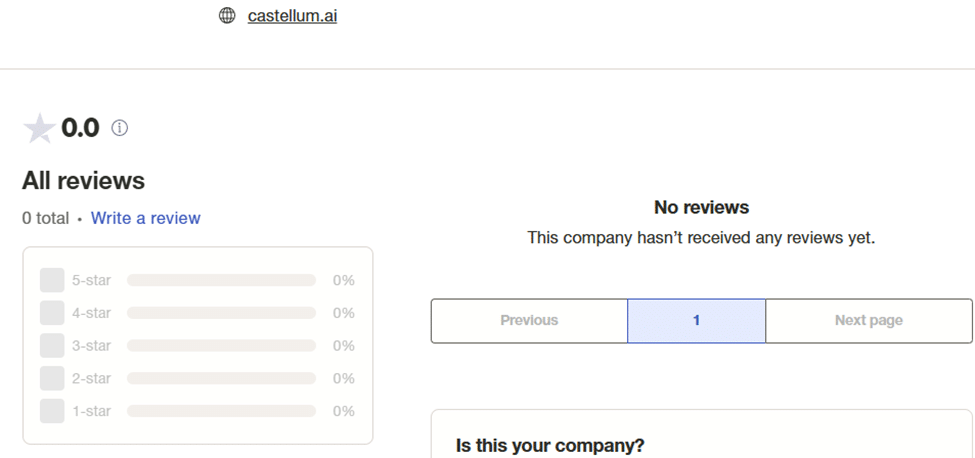The image size is (975, 458).
Task: Open the castellum.ai website link
Action: pyautogui.click(x=292, y=16)
